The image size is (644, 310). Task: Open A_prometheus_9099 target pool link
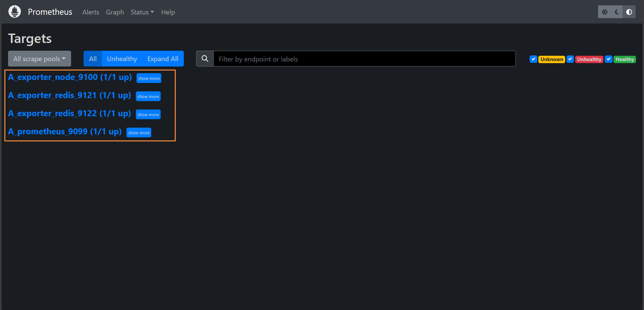click(65, 132)
